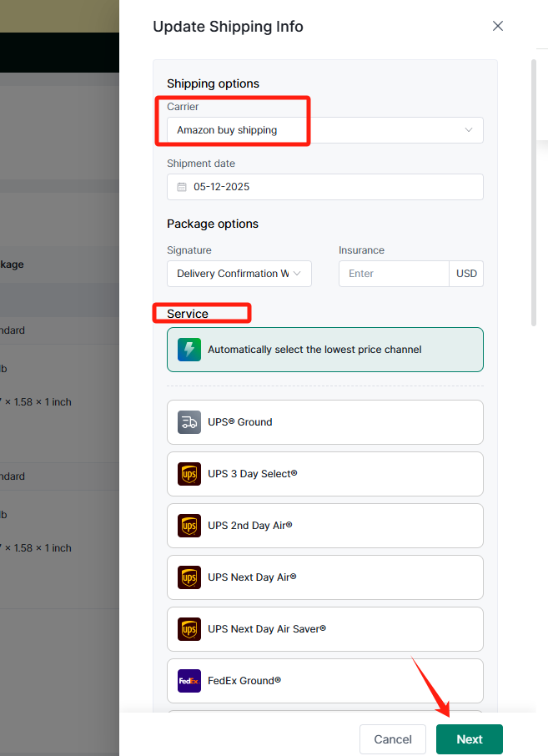The height and width of the screenshot is (756, 548).
Task: Click the green Next button
Action: tap(470, 739)
